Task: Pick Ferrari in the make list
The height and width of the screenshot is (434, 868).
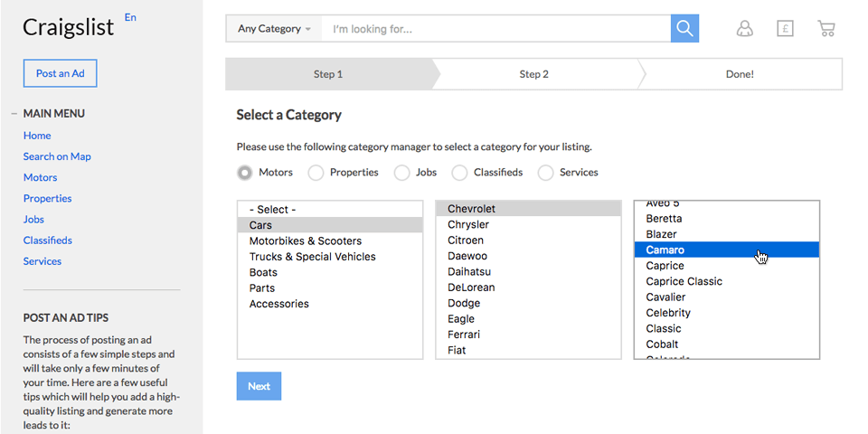Action: pos(529,335)
